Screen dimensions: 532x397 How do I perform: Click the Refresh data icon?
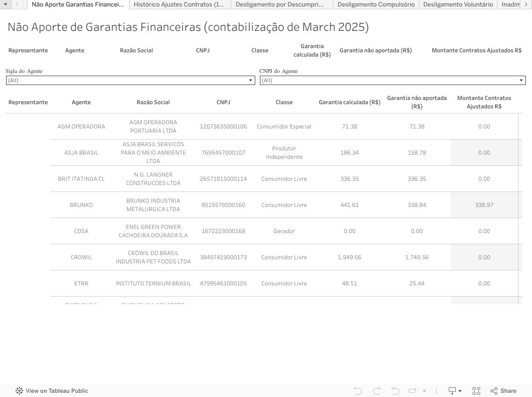412,390
